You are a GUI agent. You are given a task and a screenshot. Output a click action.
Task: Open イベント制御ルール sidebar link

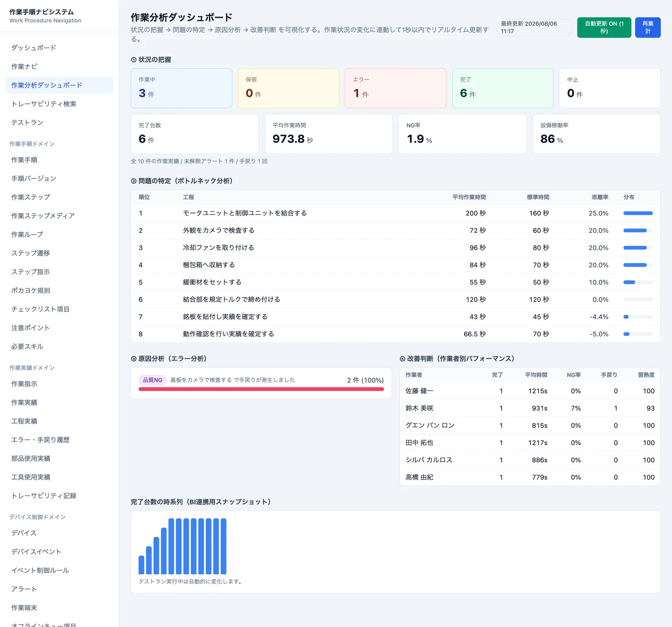point(60,570)
